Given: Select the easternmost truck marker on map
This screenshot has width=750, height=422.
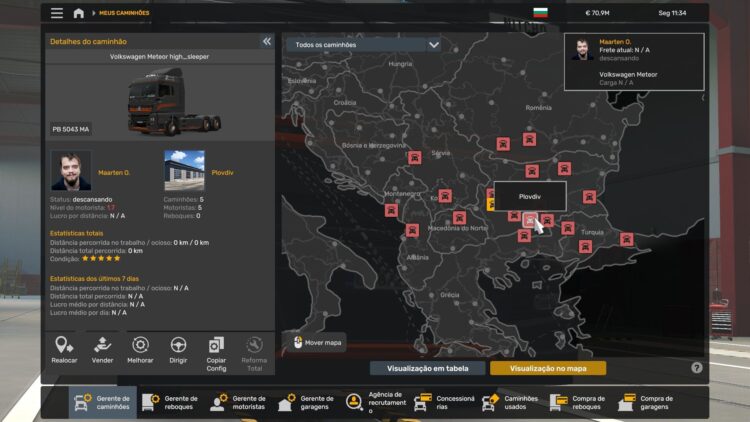Looking at the screenshot, I should pos(627,239).
